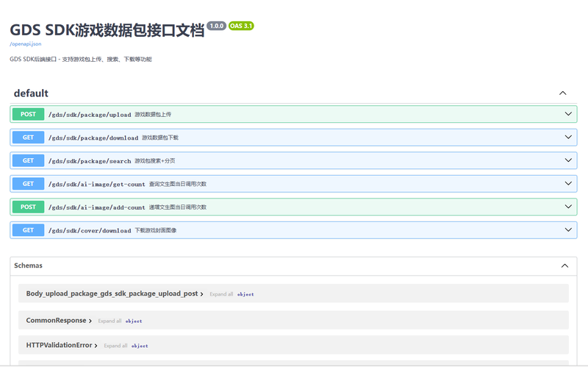Click the default section heading

click(x=31, y=93)
